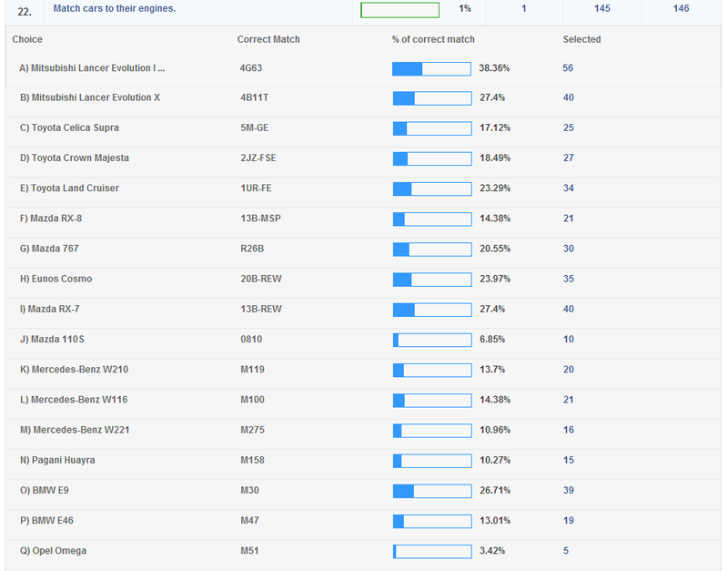Click selected count 35 for Eunos Cosmo

click(568, 279)
